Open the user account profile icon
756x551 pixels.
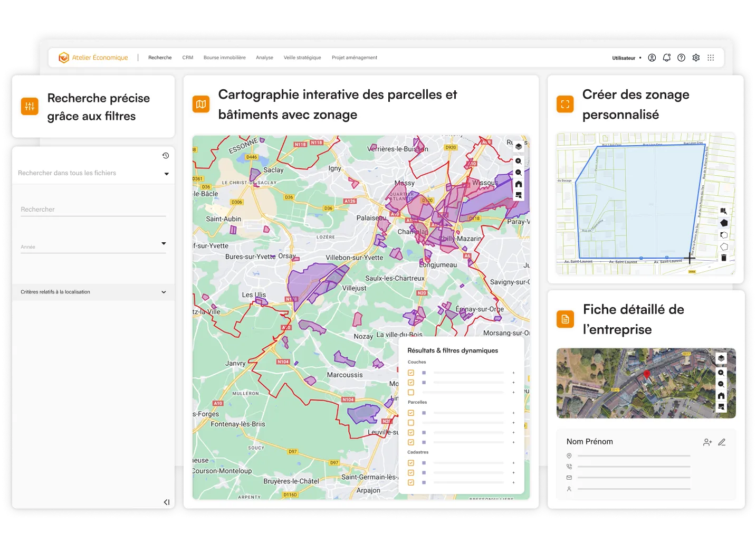tap(652, 58)
